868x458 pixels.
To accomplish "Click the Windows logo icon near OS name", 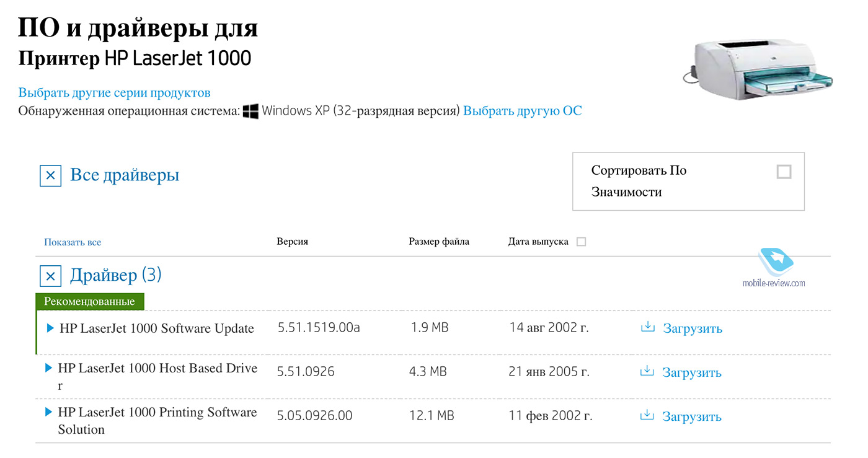I will pyautogui.click(x=250, y=111).
